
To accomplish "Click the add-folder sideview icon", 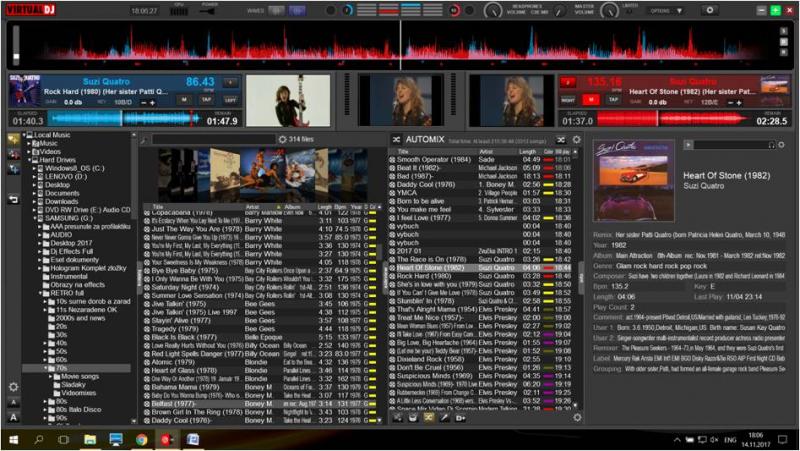I will click(460, 417).
